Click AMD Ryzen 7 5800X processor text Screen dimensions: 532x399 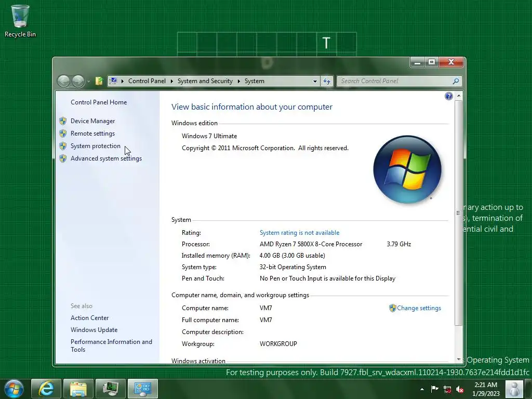(x=311, y=244)
